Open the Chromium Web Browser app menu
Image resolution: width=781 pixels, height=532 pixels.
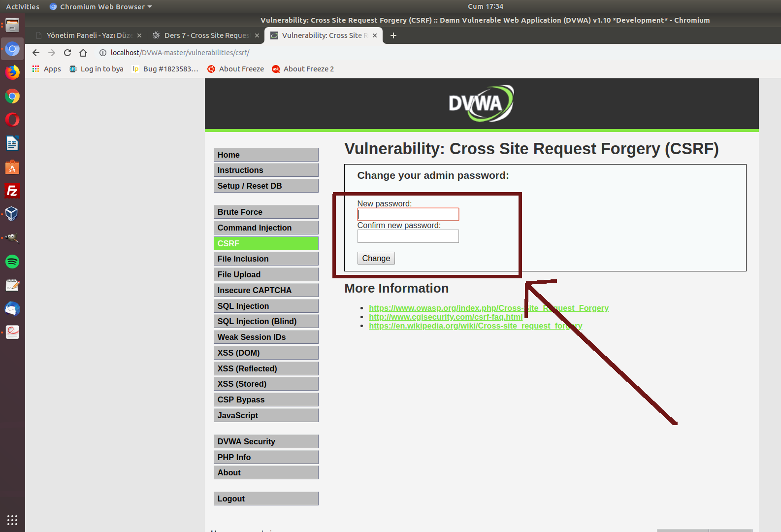pos(101,6)
